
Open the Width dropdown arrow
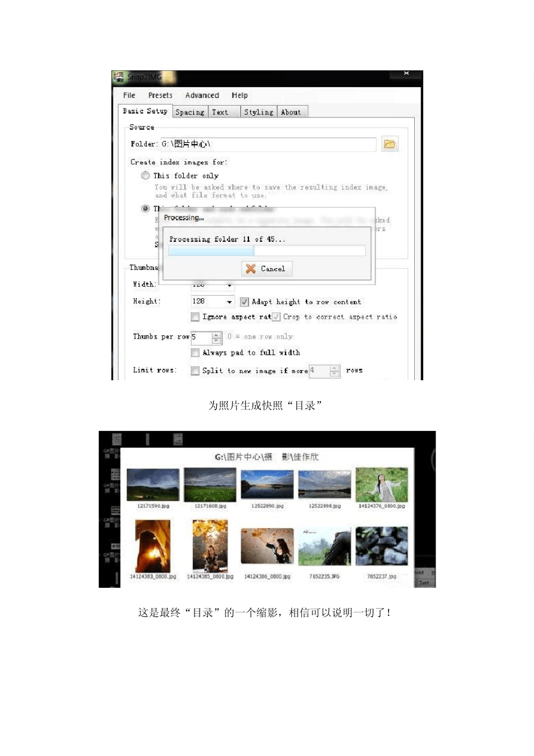(229, 285)
